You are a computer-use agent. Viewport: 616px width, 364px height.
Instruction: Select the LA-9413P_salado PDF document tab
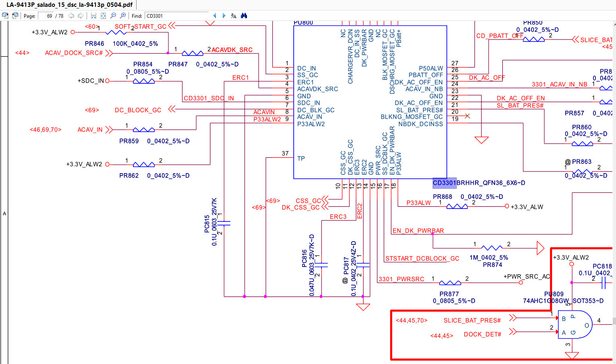coord(69,5)
